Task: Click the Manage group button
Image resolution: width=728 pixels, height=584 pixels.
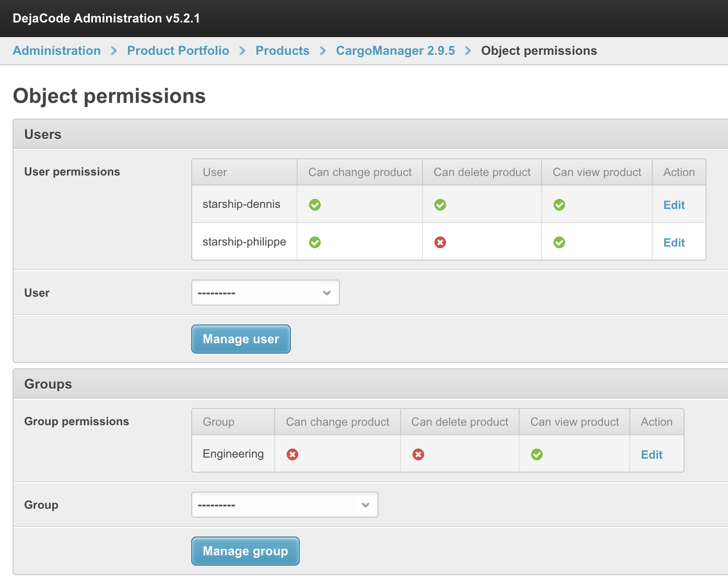Action: (245, 551)
